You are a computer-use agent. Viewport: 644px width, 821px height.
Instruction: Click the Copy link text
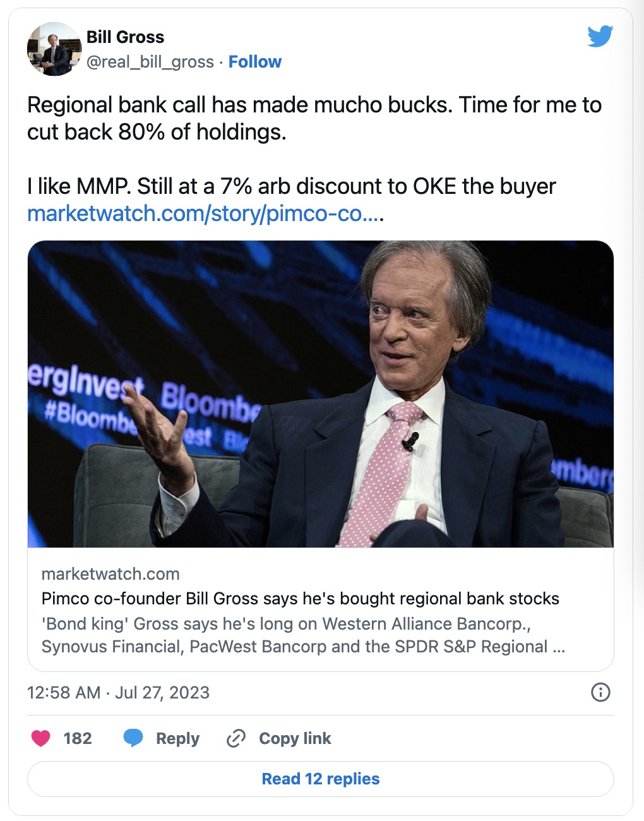295,738
